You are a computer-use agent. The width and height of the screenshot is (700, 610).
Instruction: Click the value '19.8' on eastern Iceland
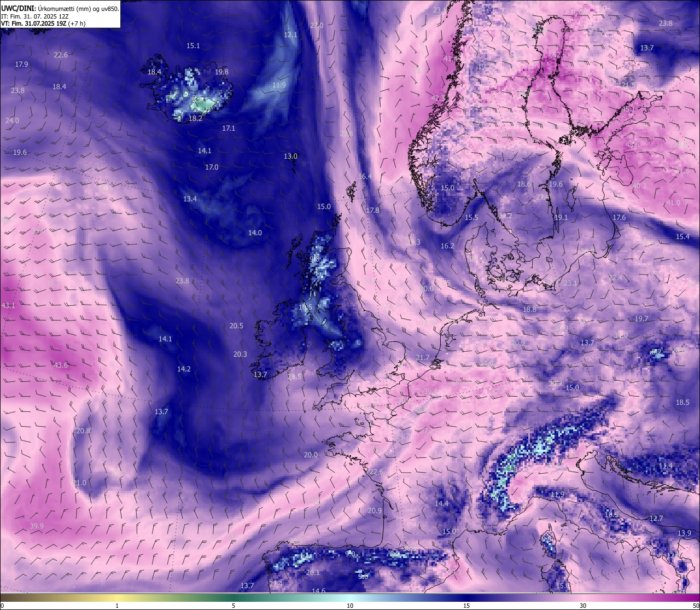(221, 72)
